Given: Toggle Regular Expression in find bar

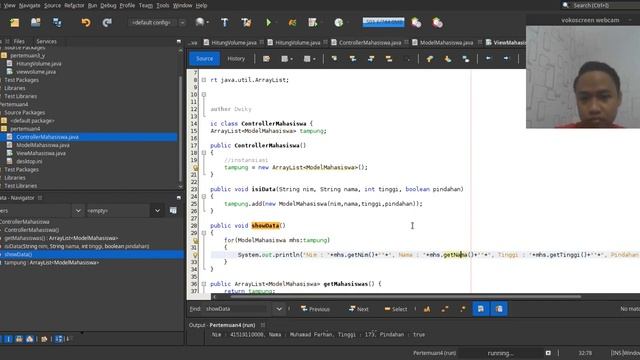Looking at the screenshot, I should pos(463,309).
